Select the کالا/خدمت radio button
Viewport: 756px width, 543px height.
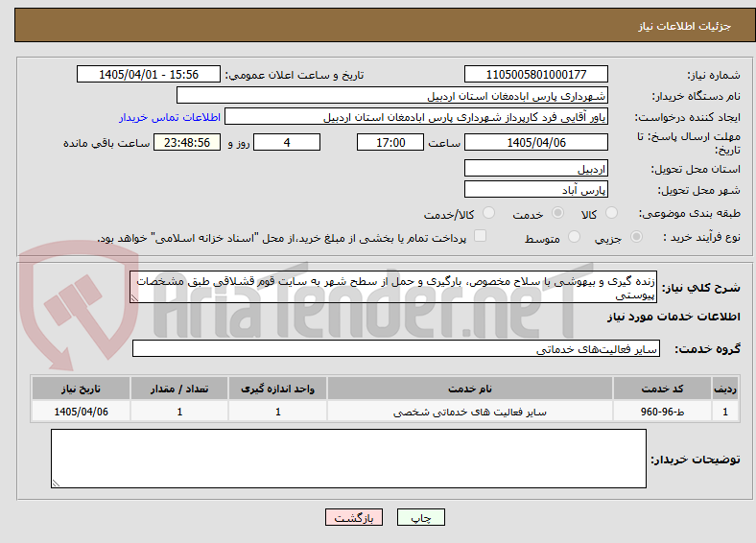pos(489,213)
